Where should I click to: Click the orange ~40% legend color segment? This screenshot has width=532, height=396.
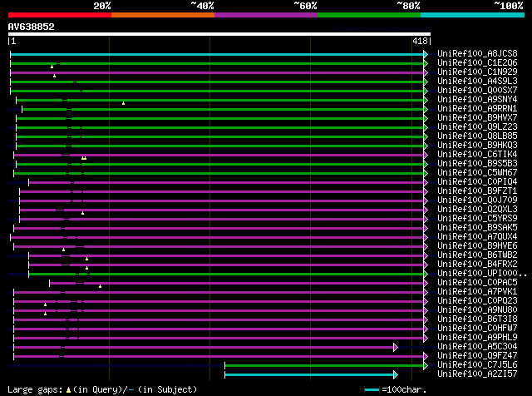163,15
